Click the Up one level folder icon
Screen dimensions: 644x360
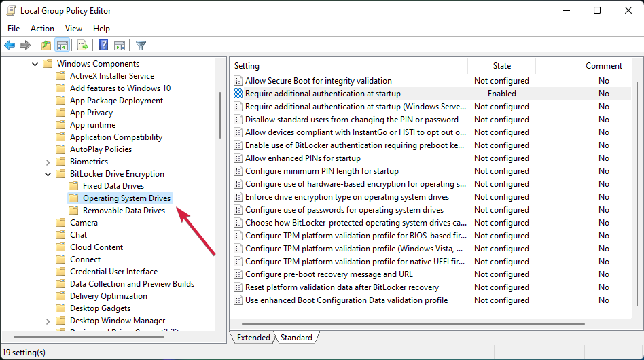pyautogui.click(x=46, y=45)
